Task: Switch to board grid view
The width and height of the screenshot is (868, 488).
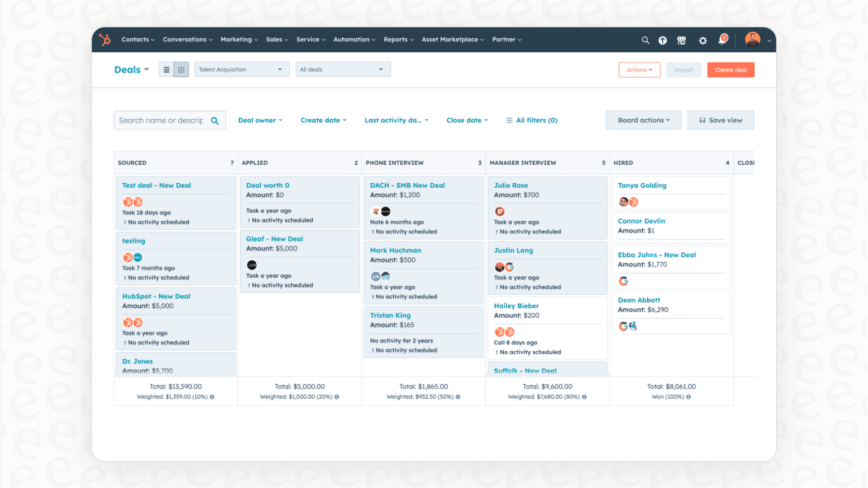Action: [181, 69]
